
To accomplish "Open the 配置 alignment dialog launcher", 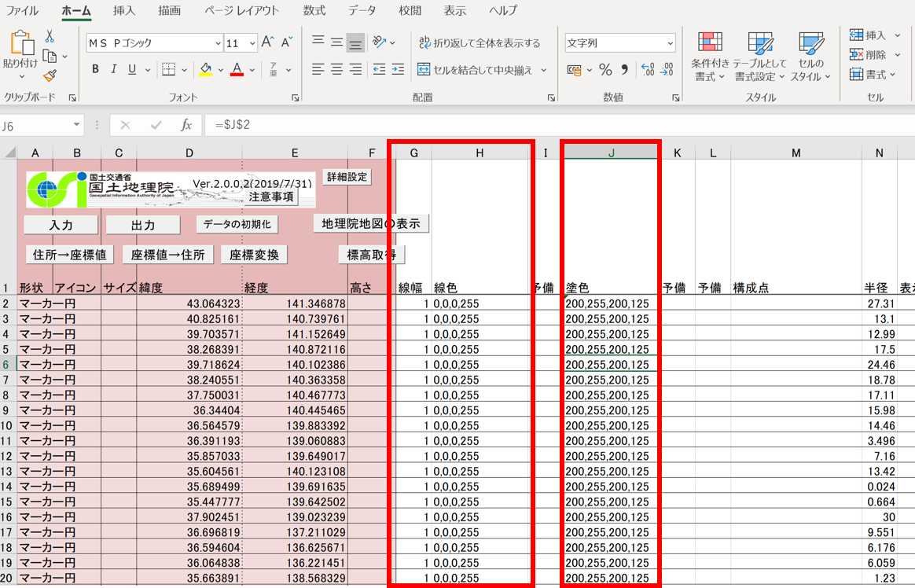I will pyautogui.click(x=551, y=98).
